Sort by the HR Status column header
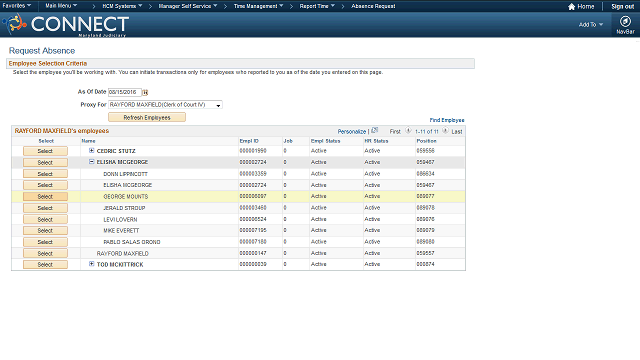Image resolution: width=640 pixels, height=360 pixels. point(376,141)
